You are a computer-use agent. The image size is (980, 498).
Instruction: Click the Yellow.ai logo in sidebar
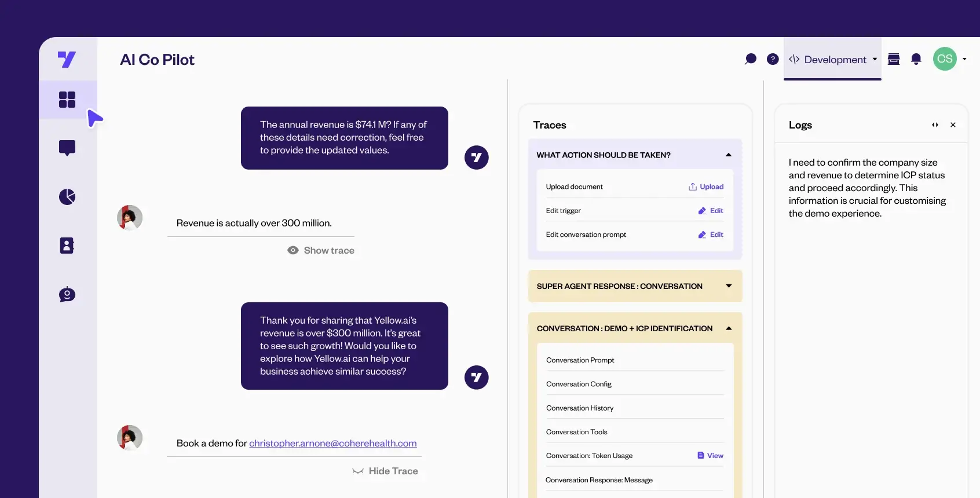click(67, 59)
